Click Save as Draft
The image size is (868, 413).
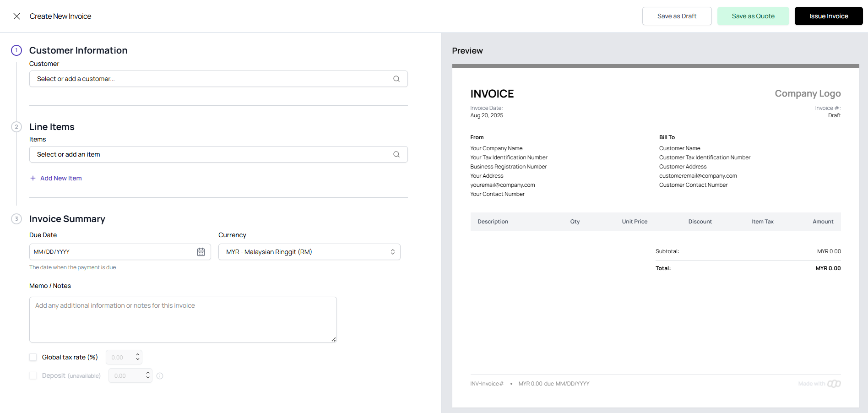pos(677,16)
